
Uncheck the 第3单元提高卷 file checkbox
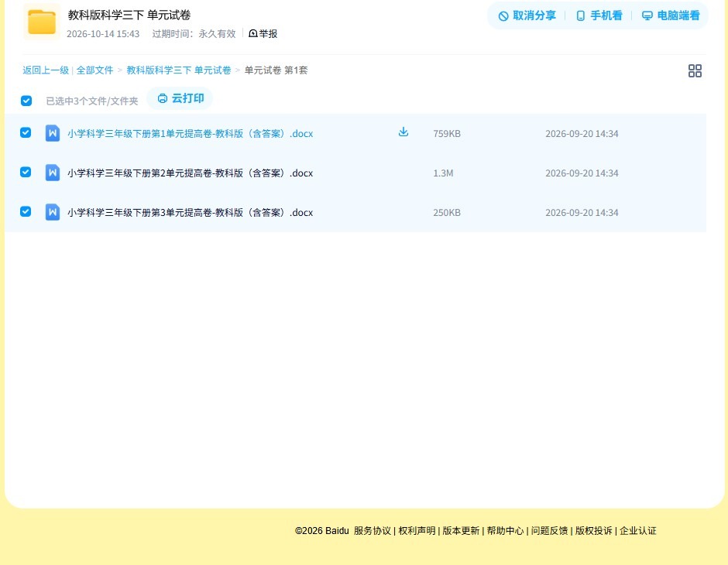(x=26, y=211)
